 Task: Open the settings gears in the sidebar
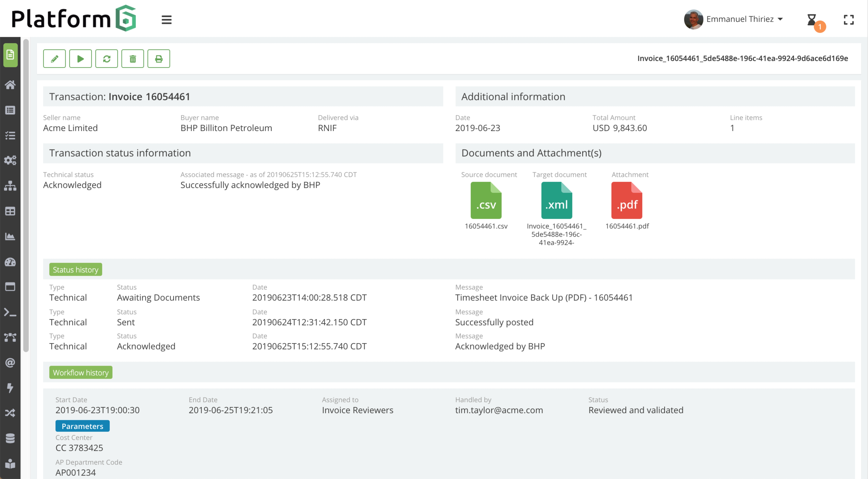(10, 160)
